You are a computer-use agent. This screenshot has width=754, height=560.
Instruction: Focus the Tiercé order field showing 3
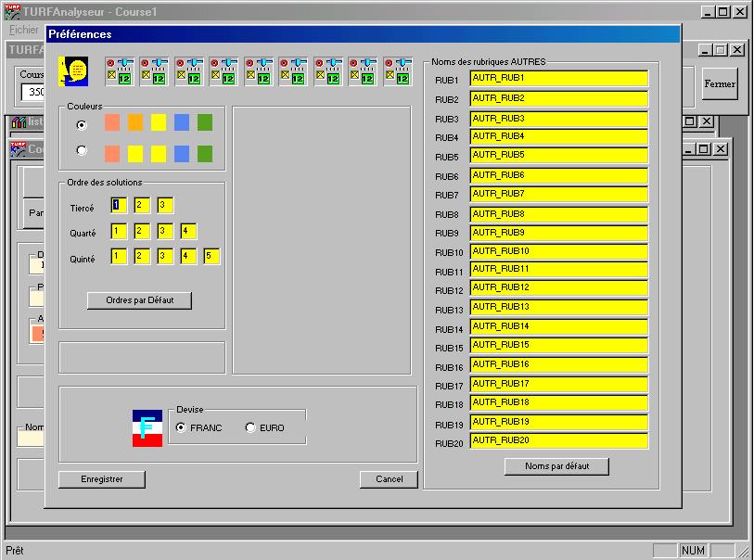[165, 205]
